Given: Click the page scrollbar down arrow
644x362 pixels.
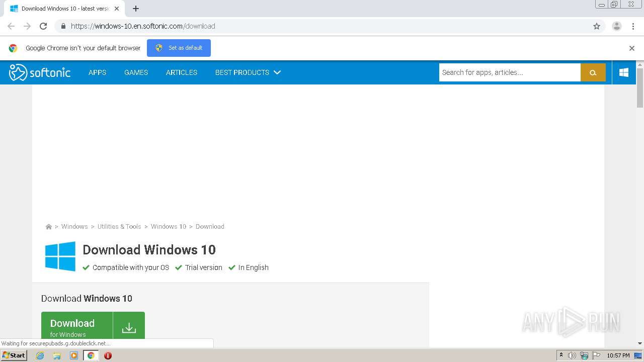Looking at the screenshot, I should [x=640, y=343].
